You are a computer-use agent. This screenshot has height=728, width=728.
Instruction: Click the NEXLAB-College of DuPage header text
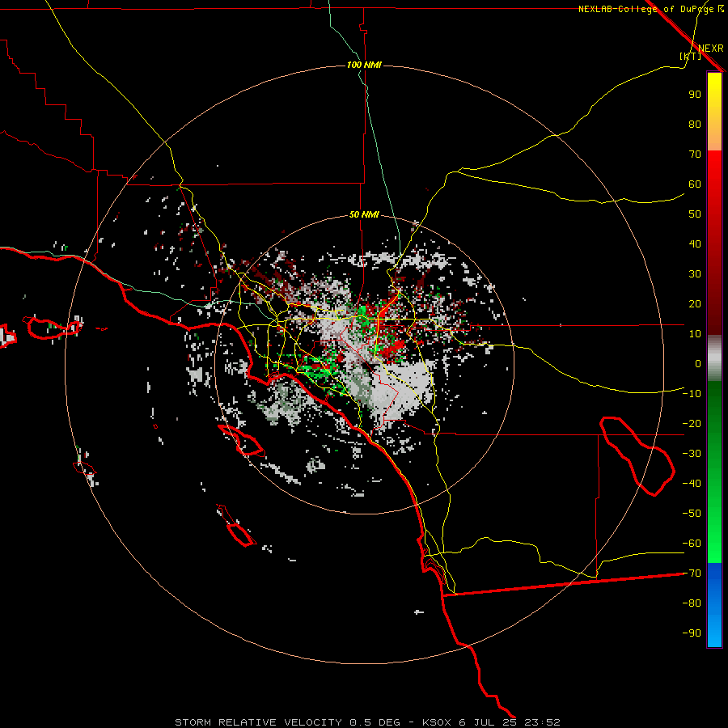(x=645, y=9)
